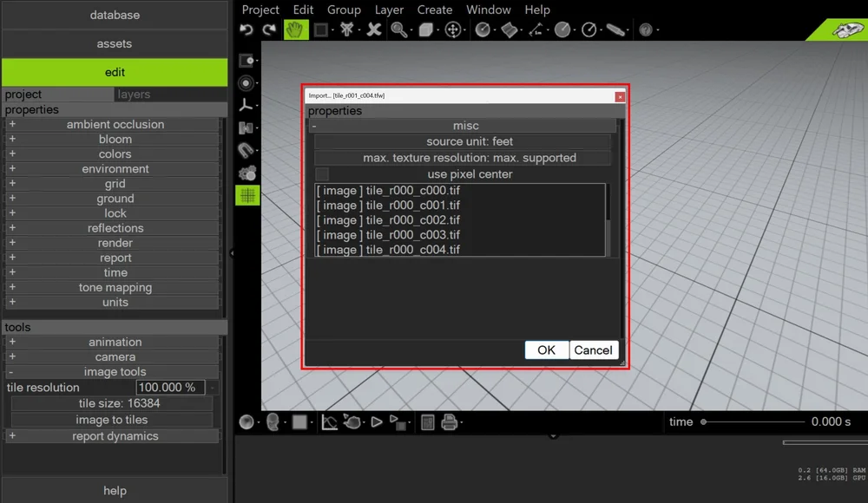Screen dimensions: 868x503
Task: Enable the use pixel center checkbox
Action: pyautogui.click(x=322, y=174)
